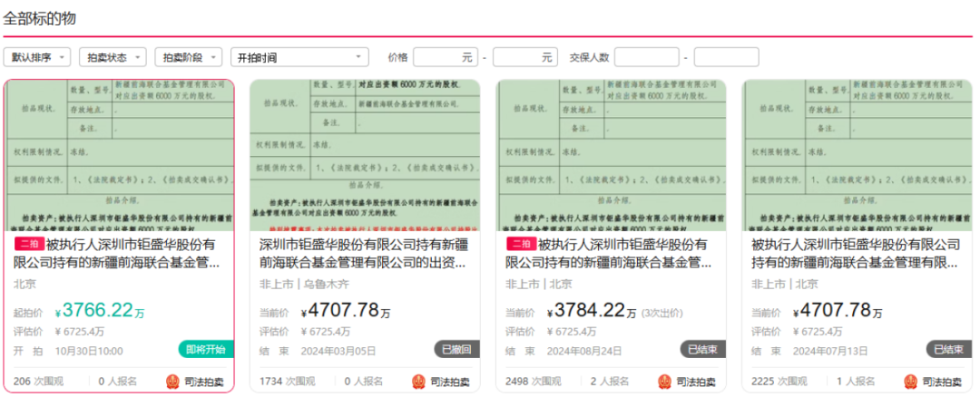This screenshot has width=980, height=397.
Task: Click the (3次出价) bid count text
Action: (x=662, y=313)
